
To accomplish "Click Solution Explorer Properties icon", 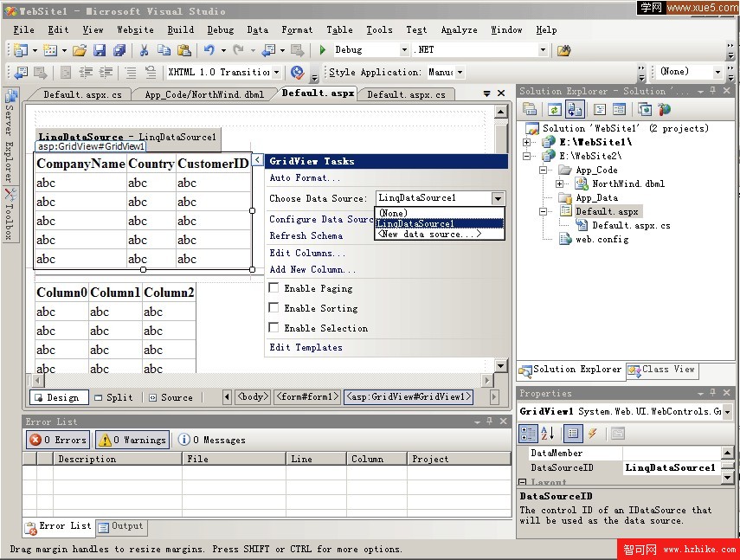I will 530,109.
